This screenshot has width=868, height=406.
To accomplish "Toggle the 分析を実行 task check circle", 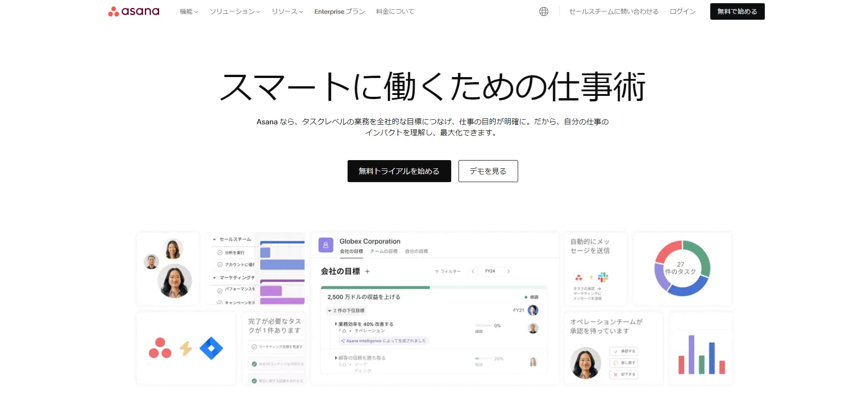I will (x=220, y=253).
